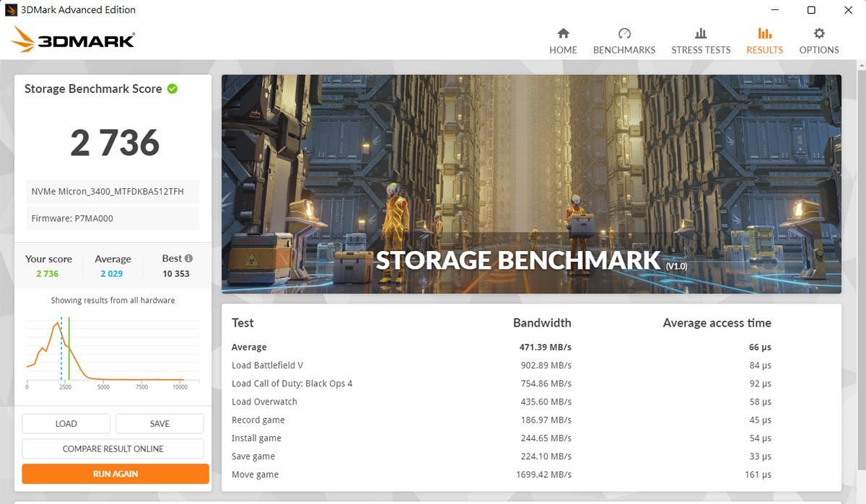Switch to the BENCHMARKS tab label
This screenshot has width=866, height=504.
click(x=624, y=50)
